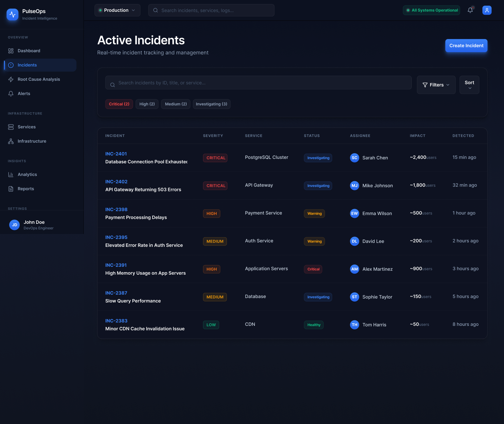View Reports under Insights
This screenshot has height=424, width=504.
coord(26,189)
